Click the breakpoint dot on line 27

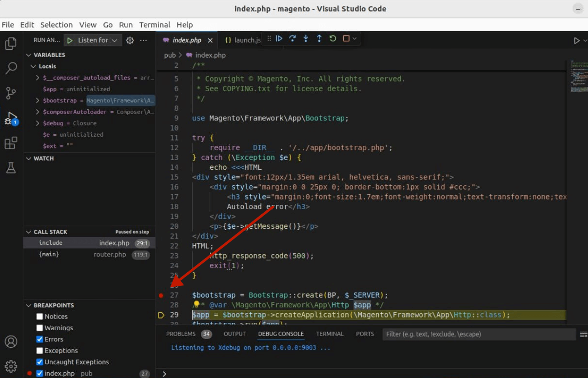(x=161, y=296)
